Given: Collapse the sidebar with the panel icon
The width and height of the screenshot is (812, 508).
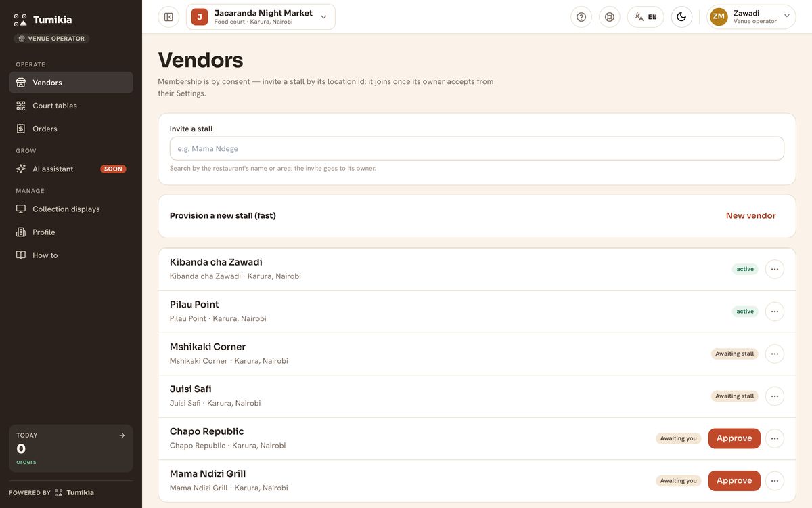Looking at the screenshot, I should point(168,17).
